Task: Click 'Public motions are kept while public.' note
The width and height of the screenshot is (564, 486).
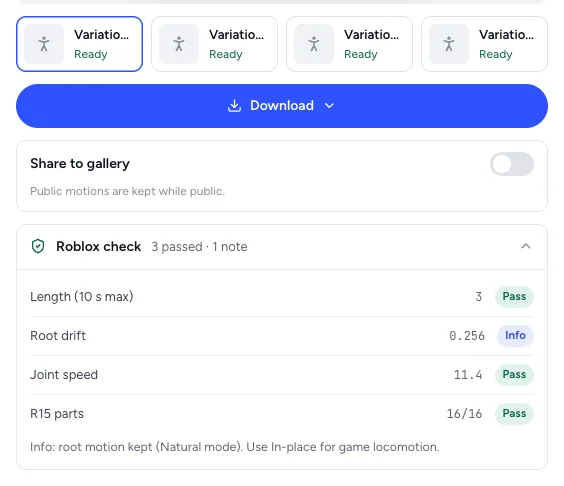Action: (127, 191)
